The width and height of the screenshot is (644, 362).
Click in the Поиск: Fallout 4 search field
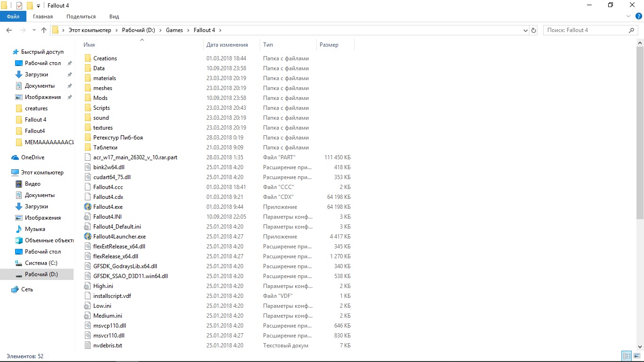click(x=585, y=30)
